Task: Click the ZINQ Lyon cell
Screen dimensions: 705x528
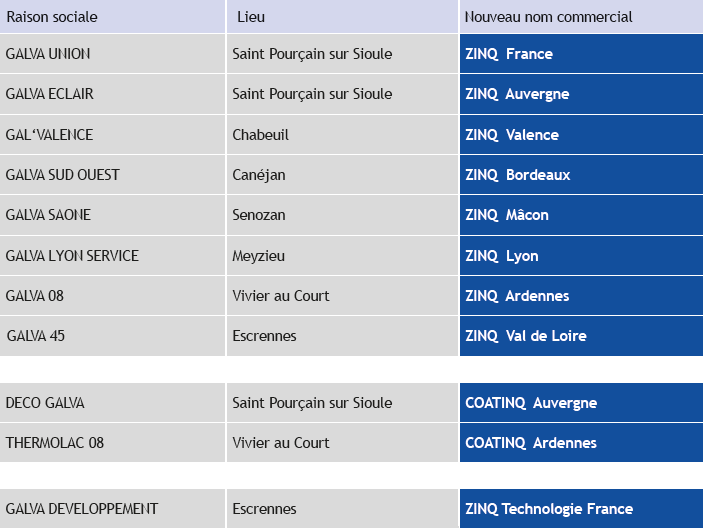Action: click(581, 255)
